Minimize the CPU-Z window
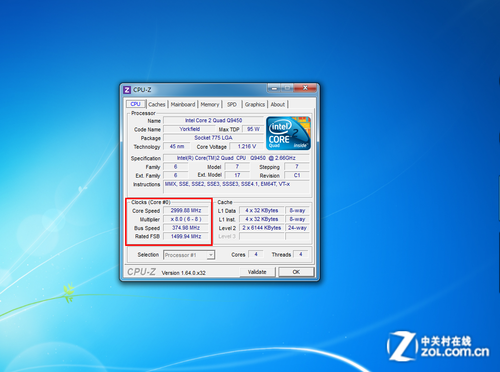 274,88
